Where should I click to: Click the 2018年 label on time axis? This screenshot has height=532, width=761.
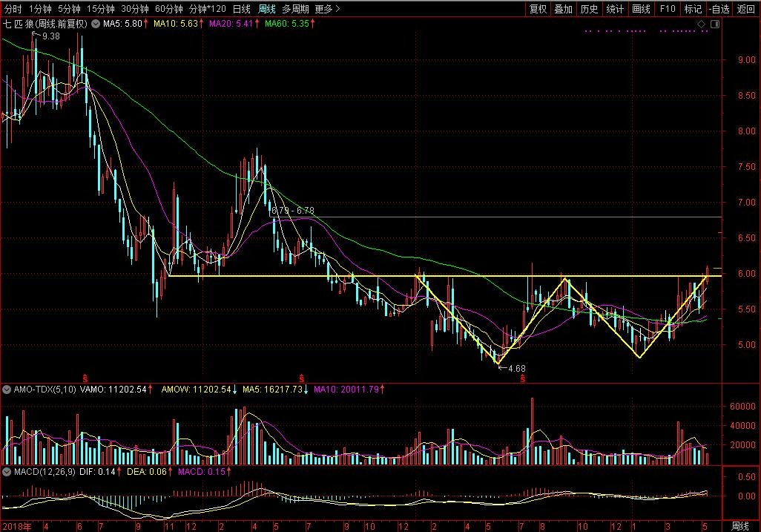point(16,527)
